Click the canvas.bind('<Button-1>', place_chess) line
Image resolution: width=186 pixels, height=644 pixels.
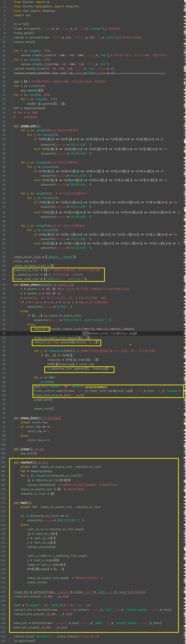pyautogui.click(x=56, y=637)
